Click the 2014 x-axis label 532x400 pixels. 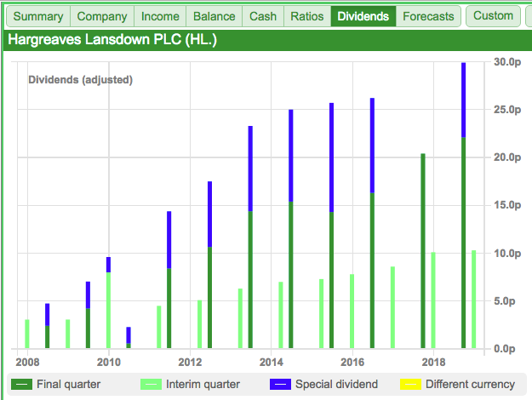pos(271,363)
